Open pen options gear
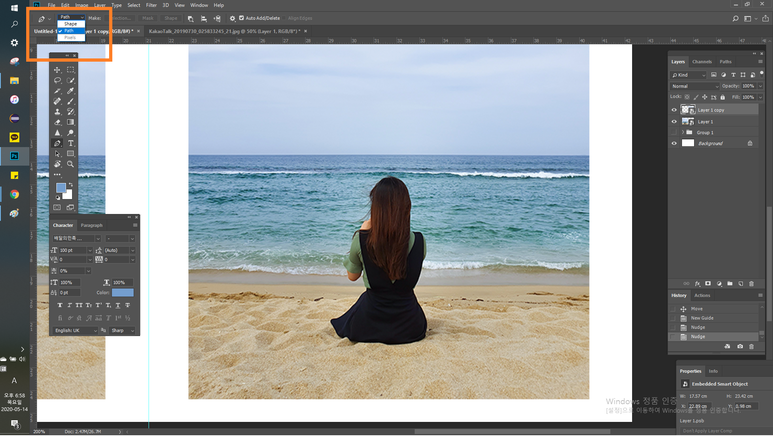This screenshot has height=436, width=773. pos(232,18)
